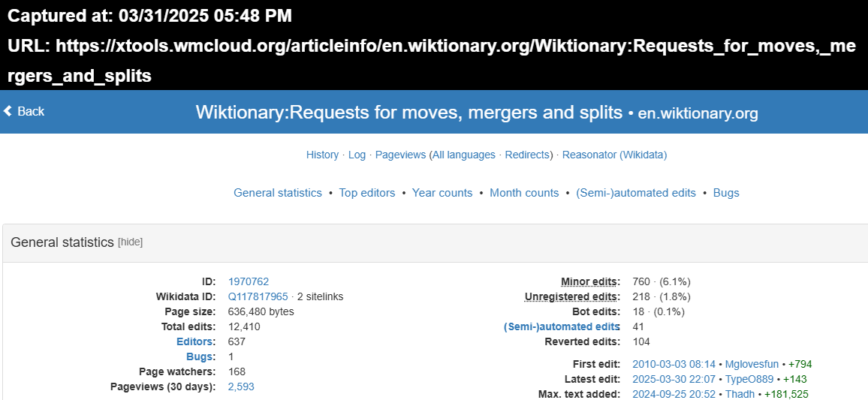Open the 2,593 pageviews link

click(241, 386)
